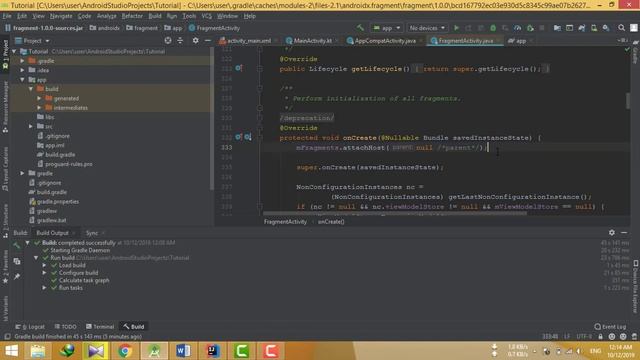Click 'Calculate task graph' build row

click(x=84, y=280)
